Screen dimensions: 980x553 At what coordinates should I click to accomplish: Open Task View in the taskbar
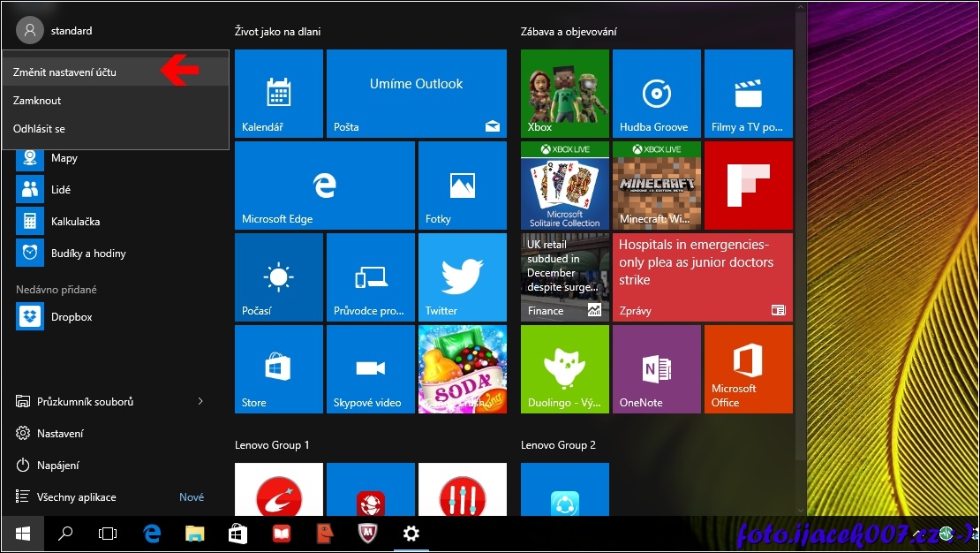pyautogui.click(x=108, y=534)
